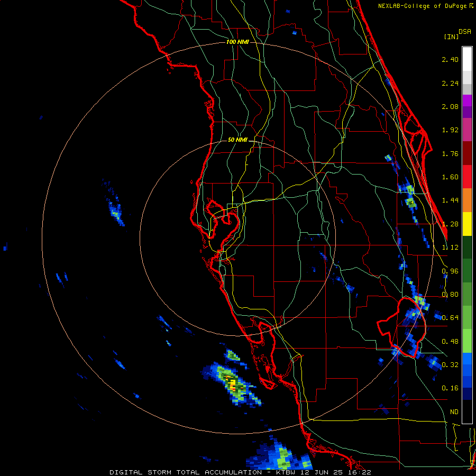Click the NEXLAB-College of DuPage label
This screenshot has height=476, width=476.
click(423, 6)
